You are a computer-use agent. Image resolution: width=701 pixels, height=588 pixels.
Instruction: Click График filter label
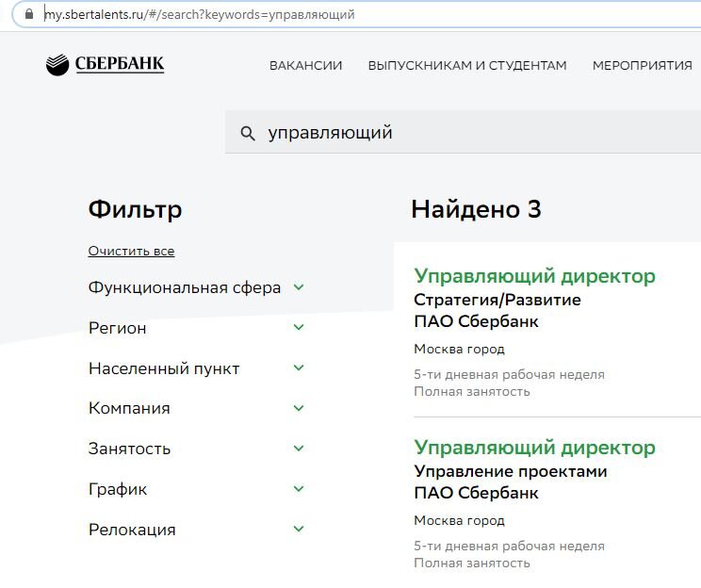118,489
